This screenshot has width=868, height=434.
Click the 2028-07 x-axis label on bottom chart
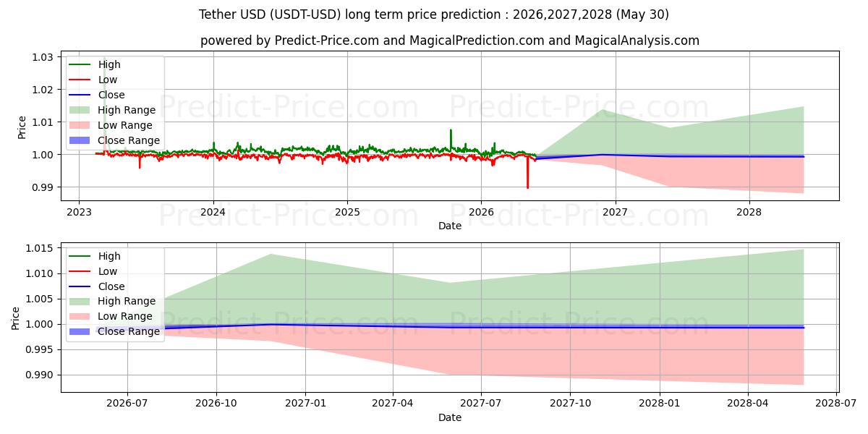tap(835, 404)
